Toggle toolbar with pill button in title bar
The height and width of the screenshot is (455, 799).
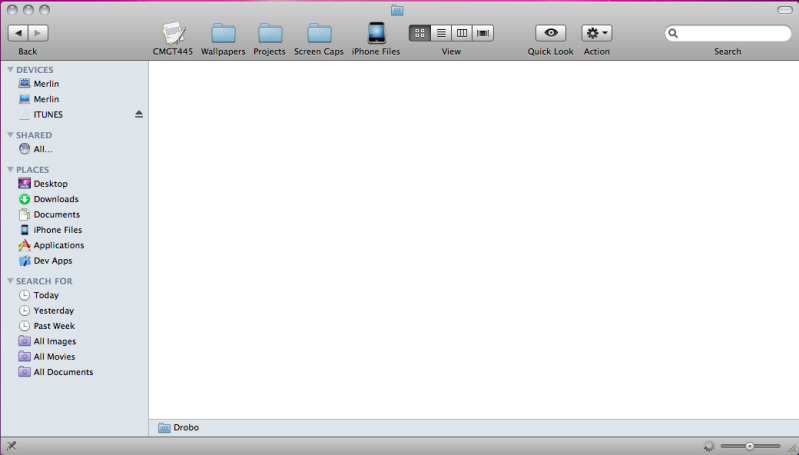pyautogui.click(x=785, y=10)
